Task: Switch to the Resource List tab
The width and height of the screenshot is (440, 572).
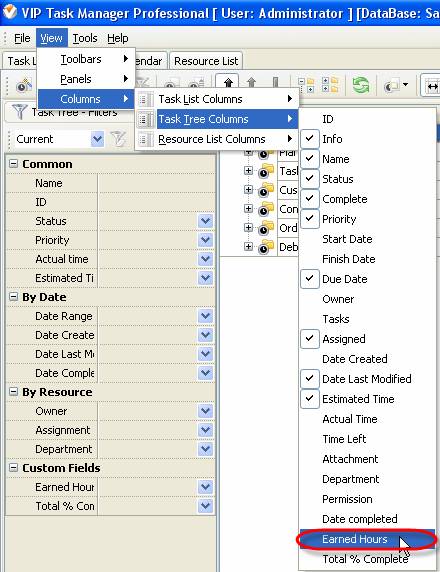Action: point(206,61)
